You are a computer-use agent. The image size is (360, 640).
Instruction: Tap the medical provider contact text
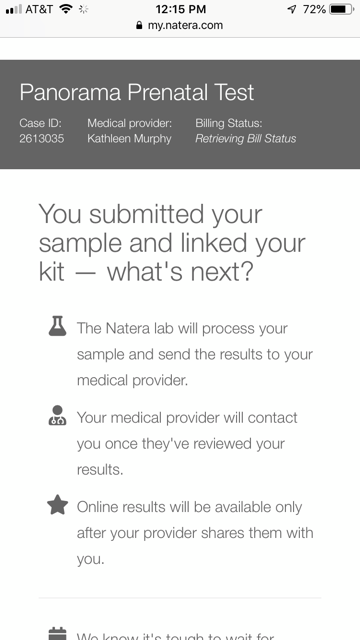pos(187,444)
